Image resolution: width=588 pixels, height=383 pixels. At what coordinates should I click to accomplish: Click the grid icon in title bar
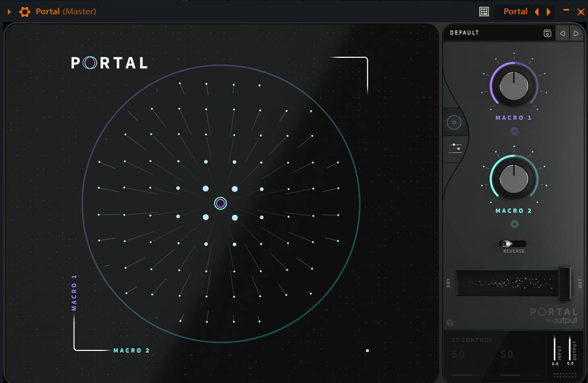[484, 12]
